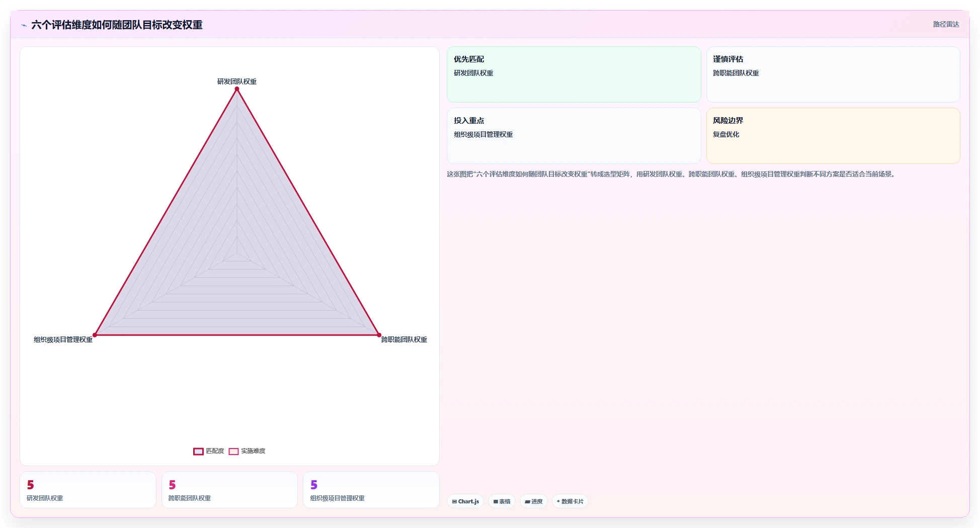Click the description paragraph starting 这张图把
This screenshot has width=980, height=528.
(672, 174)
